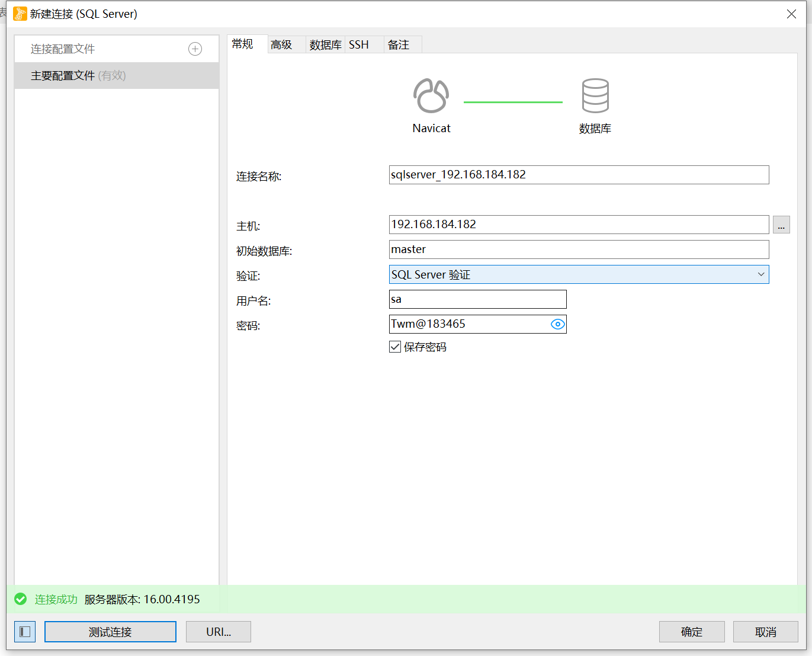Image resolution: width=812 pixels, height=656 pixels.
Task: Click the 测试连接 button to test connection
Action: coord(110,631)
